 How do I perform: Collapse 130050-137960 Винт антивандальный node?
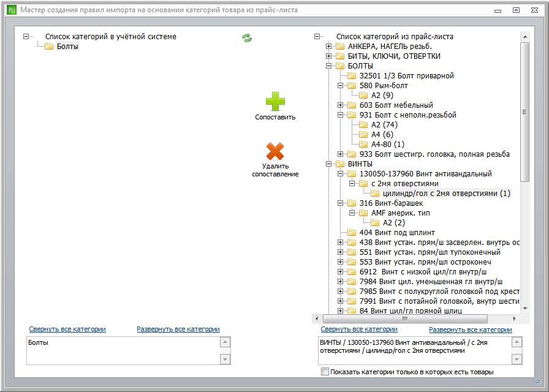(340, 173)
